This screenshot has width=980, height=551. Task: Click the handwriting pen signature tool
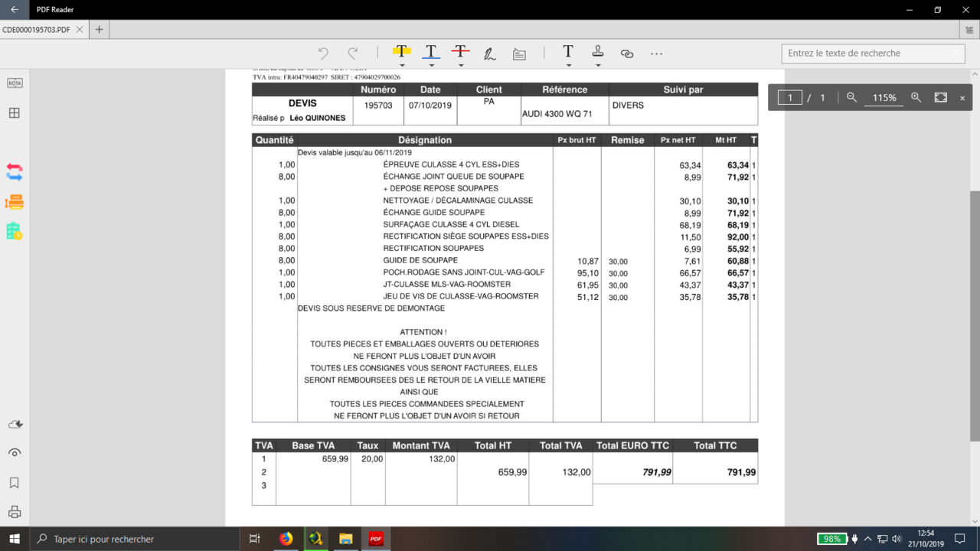(x=489, y=54)
